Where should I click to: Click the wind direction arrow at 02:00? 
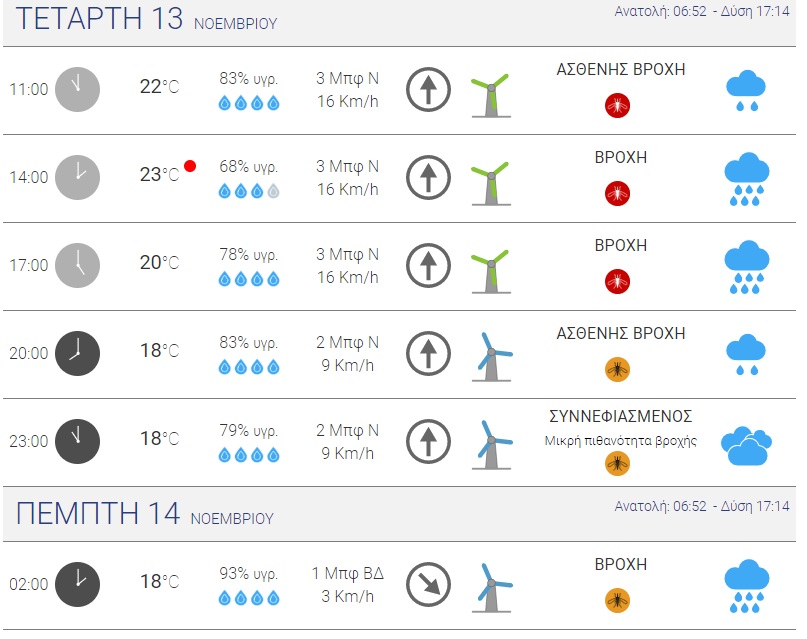click(x=428, y=584)
